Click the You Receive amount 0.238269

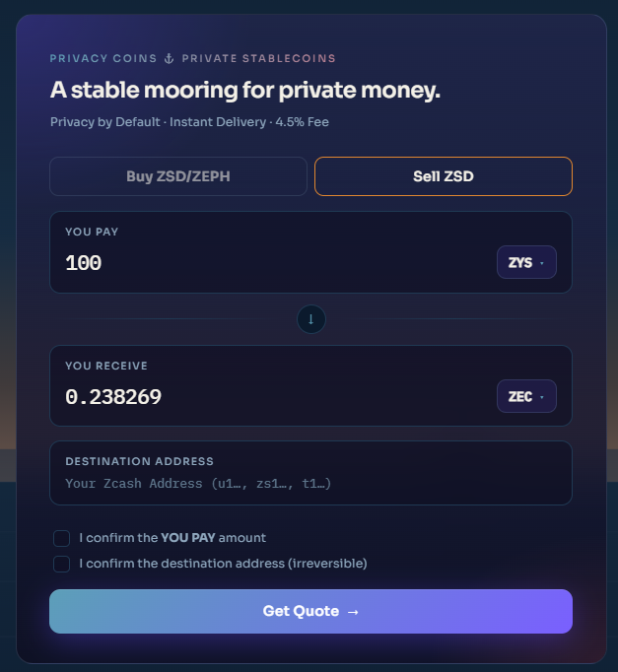click(113, 397)
